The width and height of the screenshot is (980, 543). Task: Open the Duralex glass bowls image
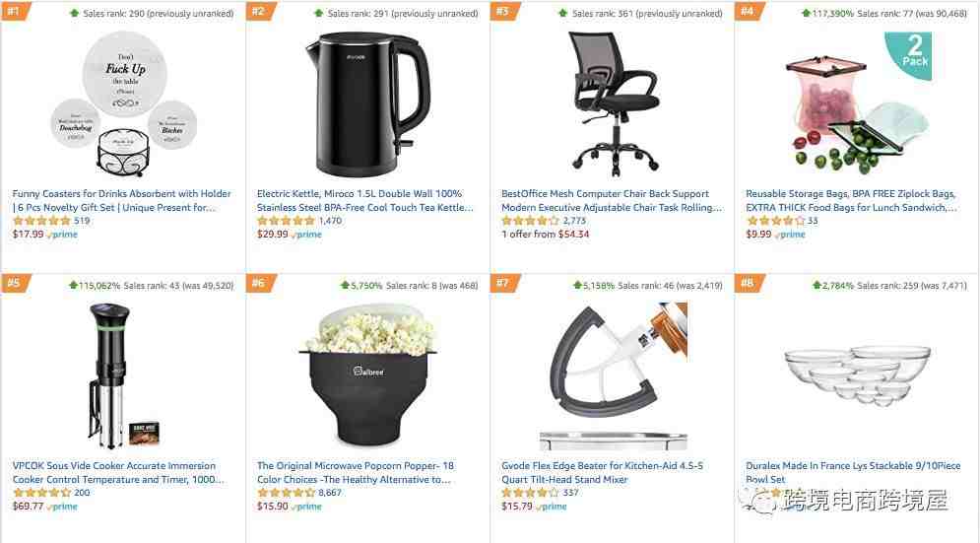click(857, 374)
